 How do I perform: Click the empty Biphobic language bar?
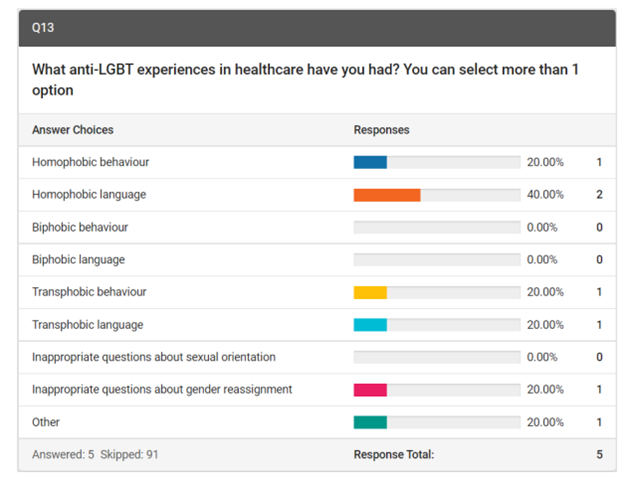[x=437, y=260]
